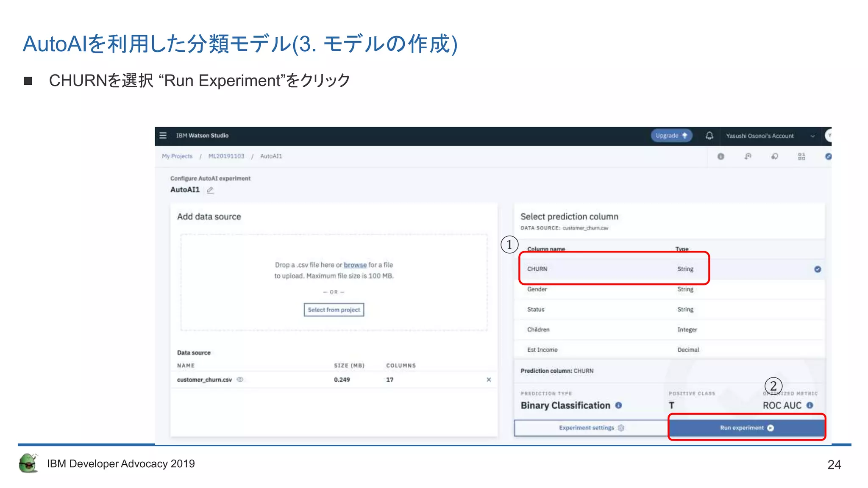
Task: Go to ML20191103 project breadcrumb
Action: click(226, 156)
